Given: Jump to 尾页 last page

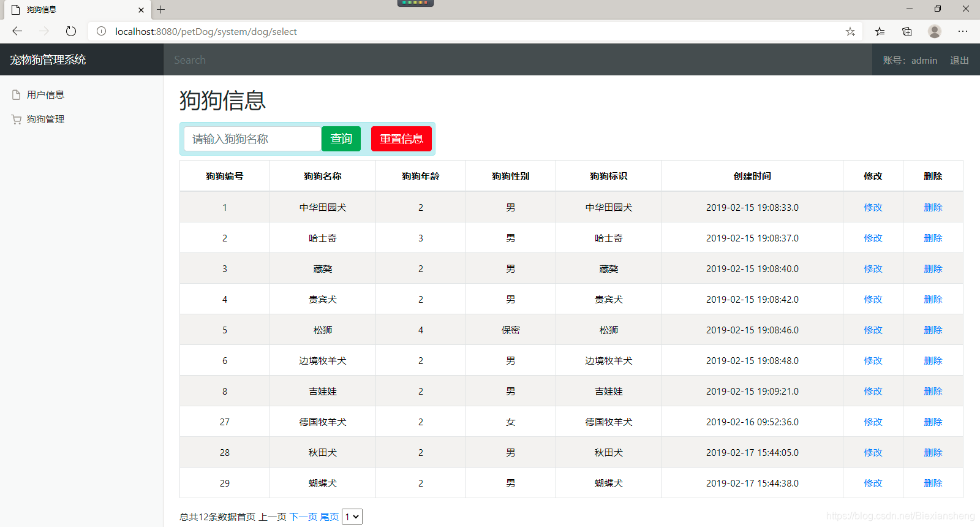Looking at the screenshot, I should click(x=329, y=517).
